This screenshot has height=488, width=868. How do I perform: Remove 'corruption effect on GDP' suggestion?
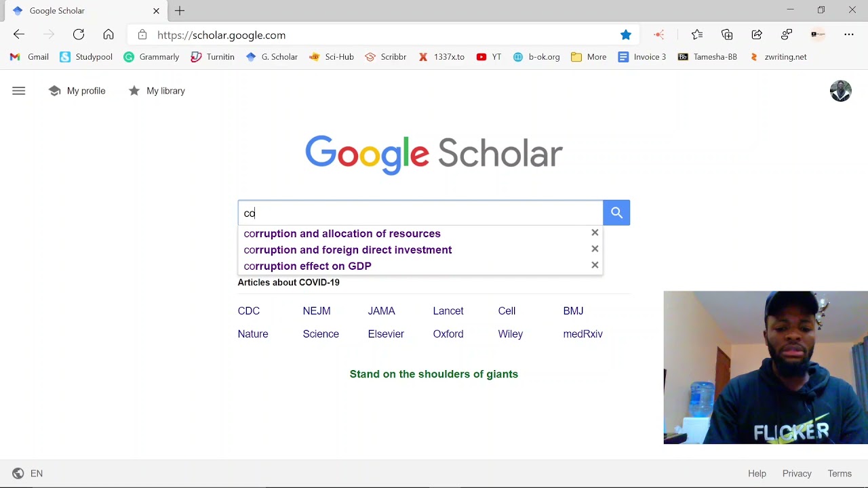(595, 265)
